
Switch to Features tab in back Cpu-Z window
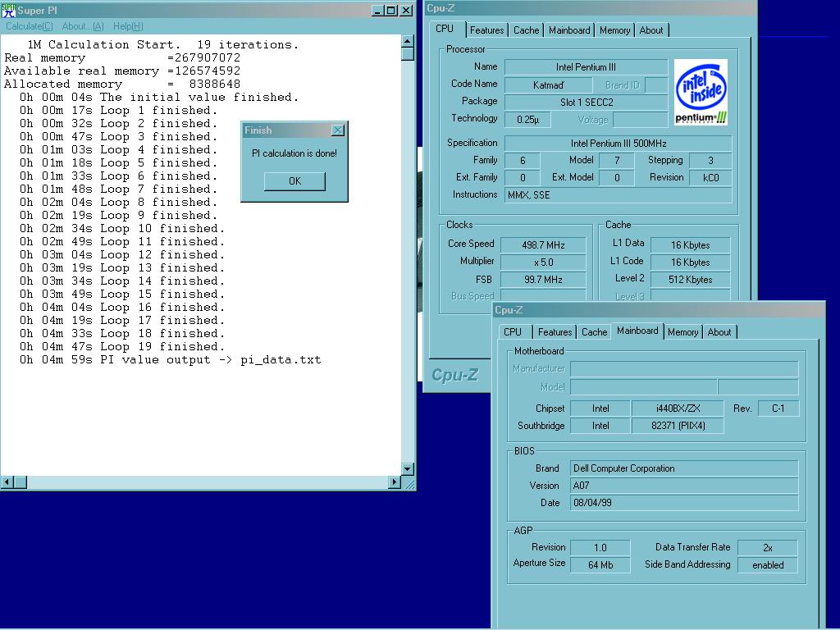tap(487, 30)
